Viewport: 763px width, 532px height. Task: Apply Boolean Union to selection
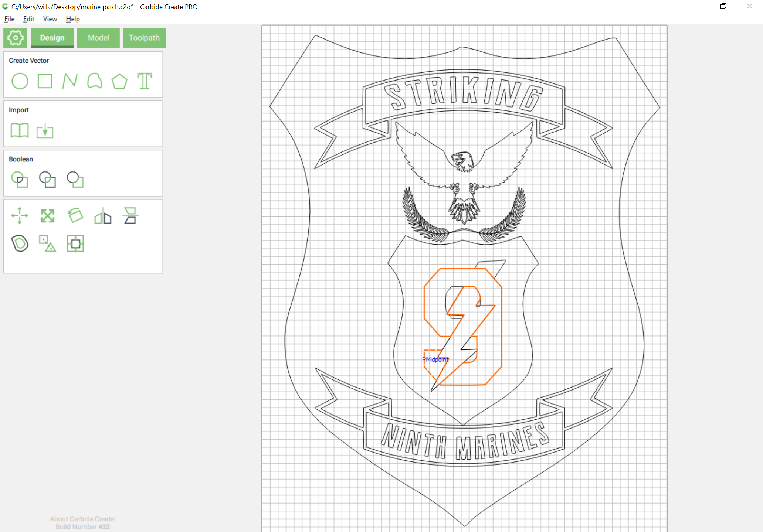(x=20, y=180)
